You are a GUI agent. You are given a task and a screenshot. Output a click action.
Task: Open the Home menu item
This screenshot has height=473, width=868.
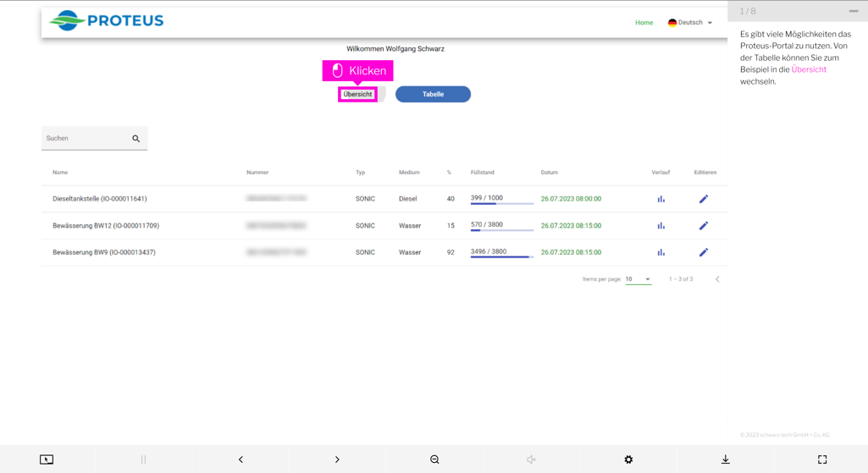tap(644, 23)
